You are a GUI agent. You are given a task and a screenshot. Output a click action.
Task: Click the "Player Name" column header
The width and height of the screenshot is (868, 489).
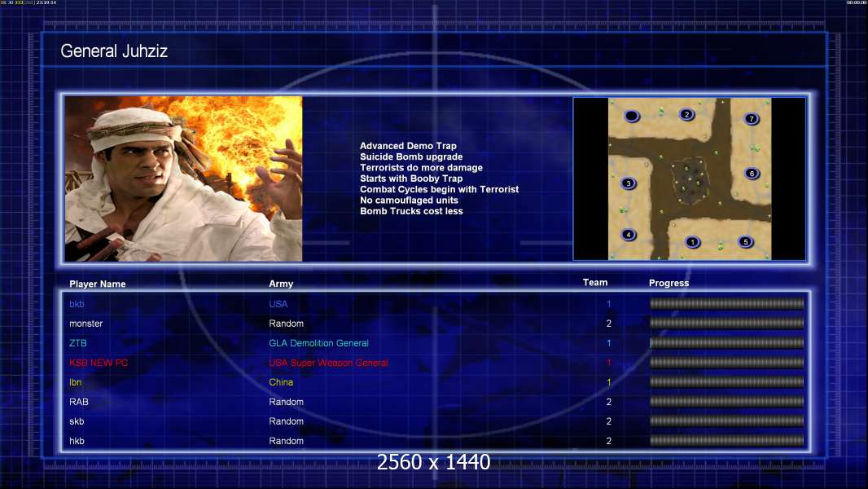coord(98,284)
